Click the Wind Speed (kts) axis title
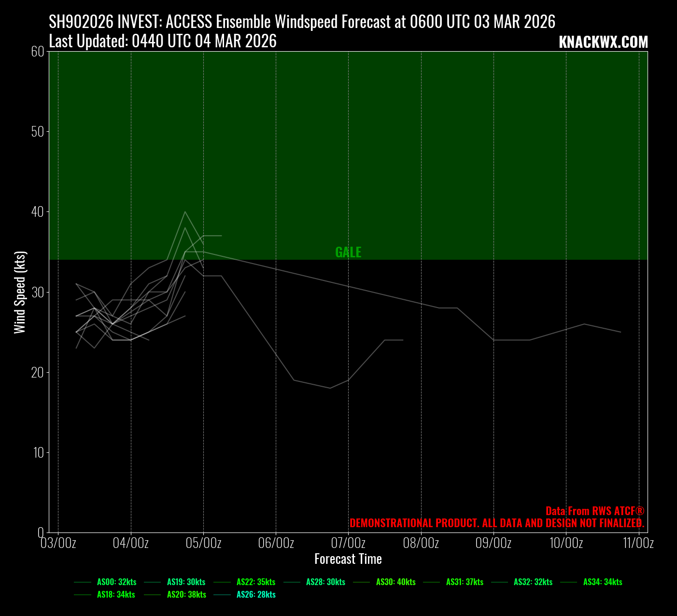 pyautogui.click(x=20, y=293)
